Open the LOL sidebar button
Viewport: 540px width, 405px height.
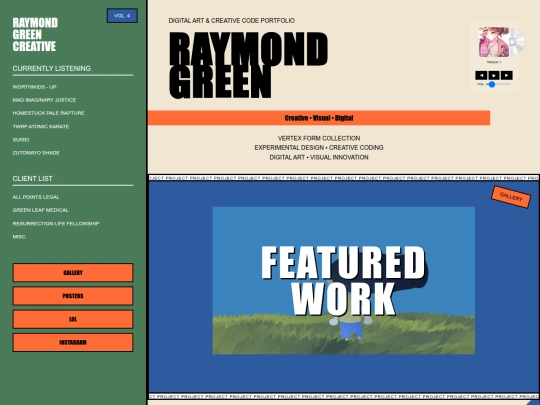(x=73, y=319)
